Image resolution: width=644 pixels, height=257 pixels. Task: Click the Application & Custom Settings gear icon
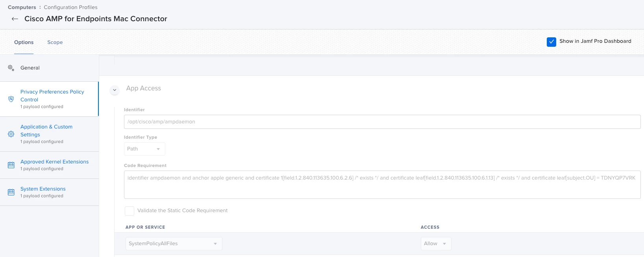pos(11,134)
